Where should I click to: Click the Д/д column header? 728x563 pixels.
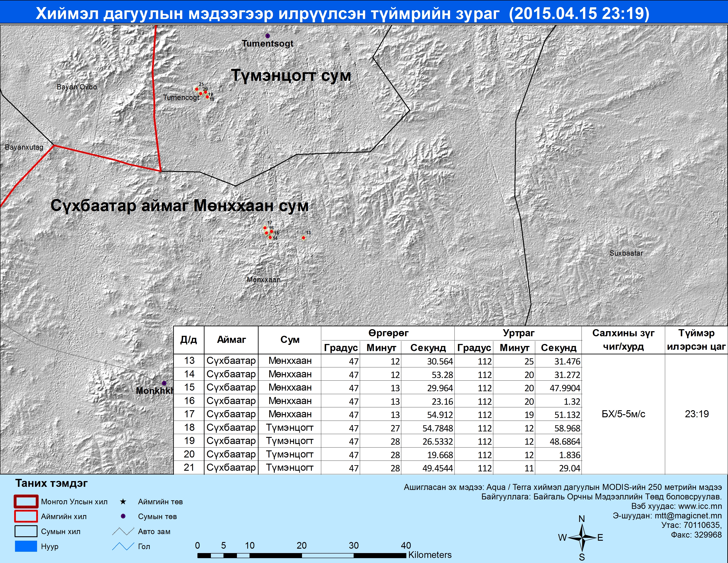(189, 340)
